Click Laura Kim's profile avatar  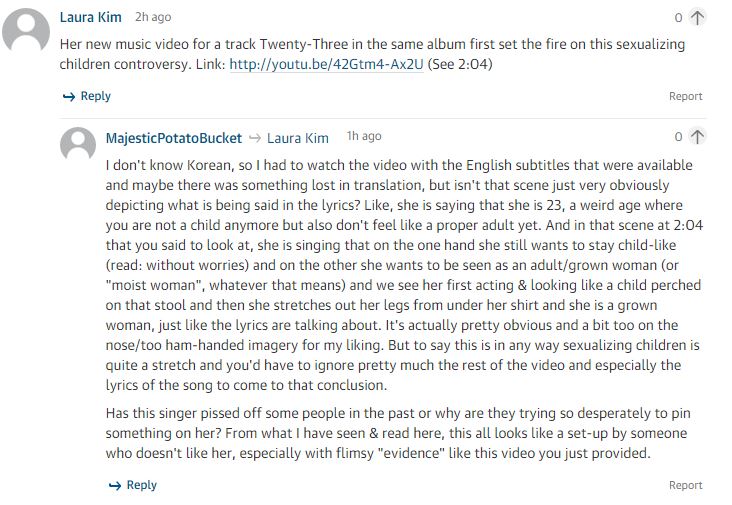(x=27, y=30)
